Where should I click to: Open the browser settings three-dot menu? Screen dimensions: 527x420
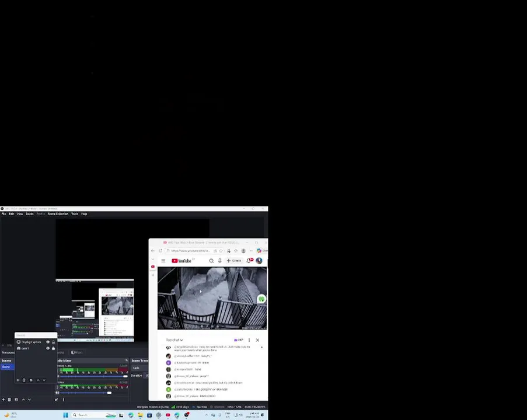(251, 251)
